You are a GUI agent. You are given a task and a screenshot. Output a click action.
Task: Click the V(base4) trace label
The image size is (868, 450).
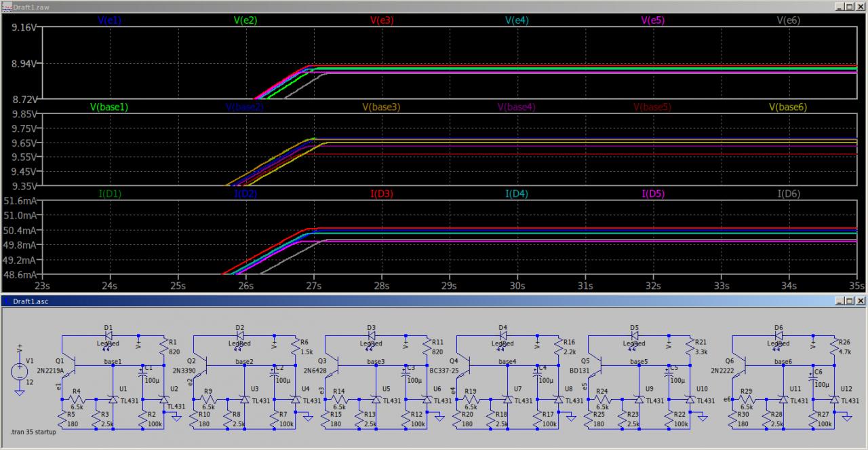pyautogui.click(x=517, y=107)
